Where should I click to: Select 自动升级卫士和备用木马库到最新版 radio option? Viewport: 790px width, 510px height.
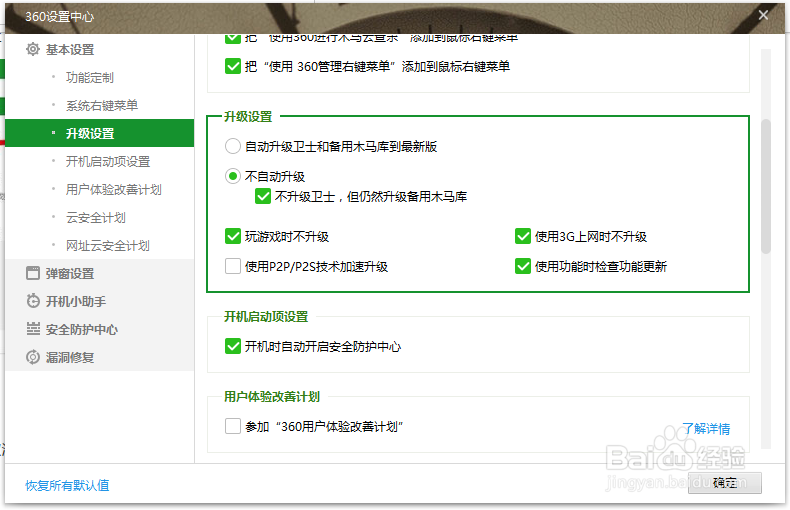tap(232, 146)
